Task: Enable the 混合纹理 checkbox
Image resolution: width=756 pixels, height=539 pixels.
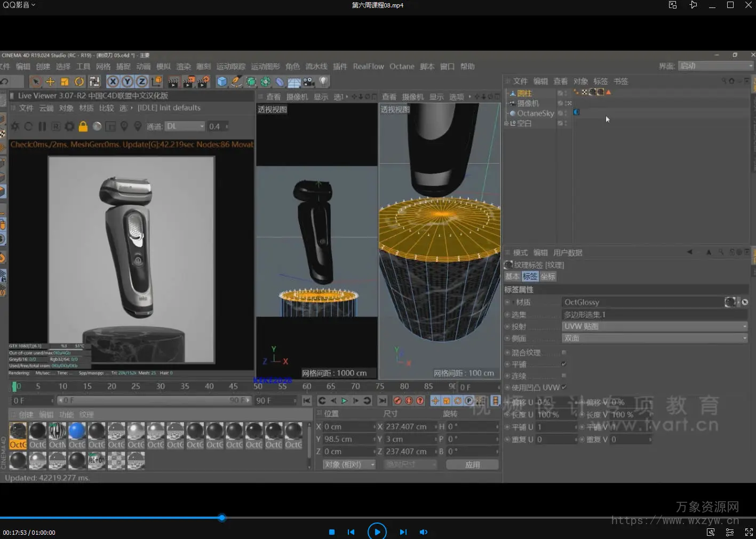Action: 564,352
